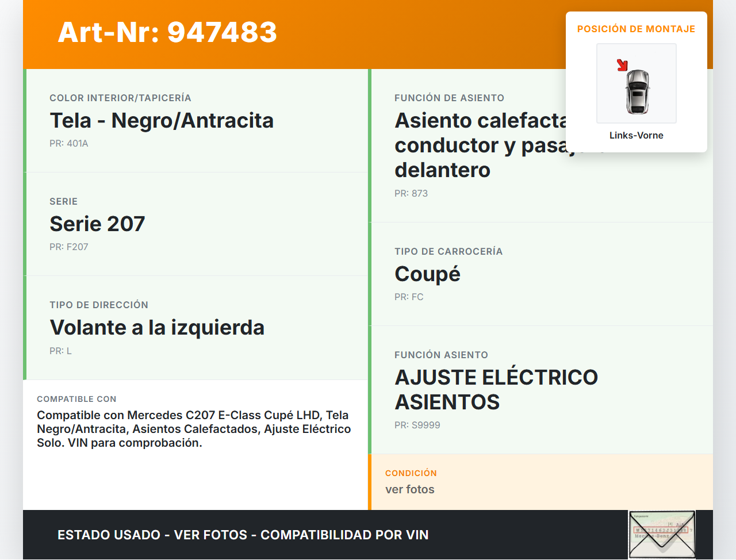Click the COLOR INTERIOR/TAPICERÍA label
Viewport: 736px width, 560px height.
(120, 98)
